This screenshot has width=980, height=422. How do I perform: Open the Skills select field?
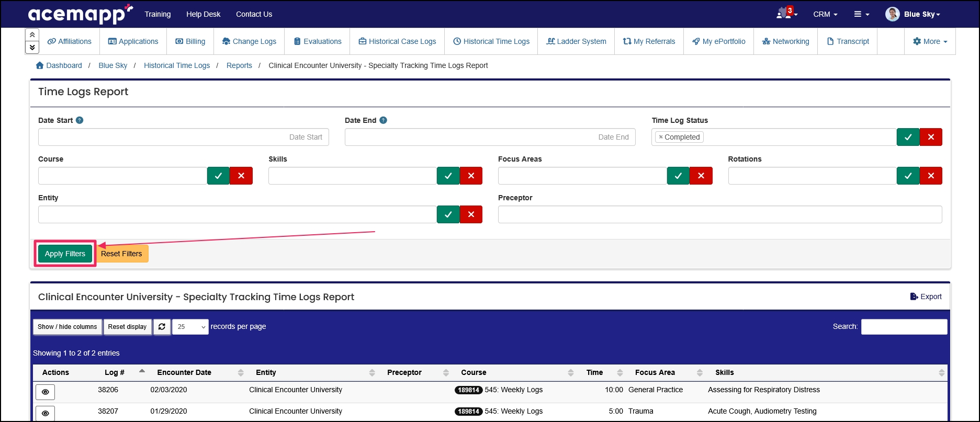[x=353, y=176]
